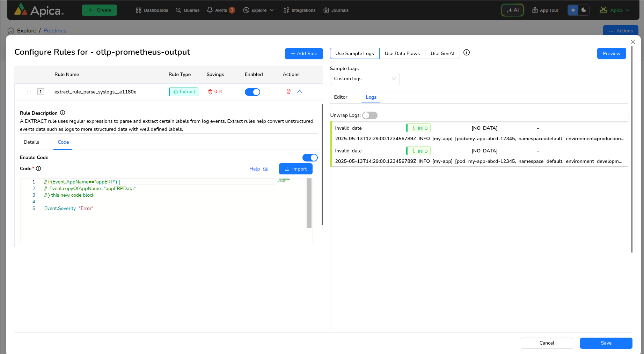
Task: Click the info icon next to Use GenAI
Action: pos(467,53)
